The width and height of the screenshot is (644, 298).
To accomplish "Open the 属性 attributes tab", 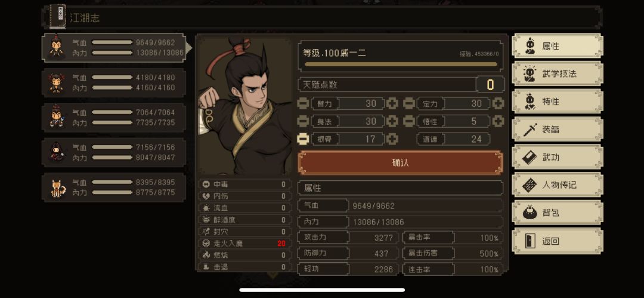I will (x=558, y=46).
